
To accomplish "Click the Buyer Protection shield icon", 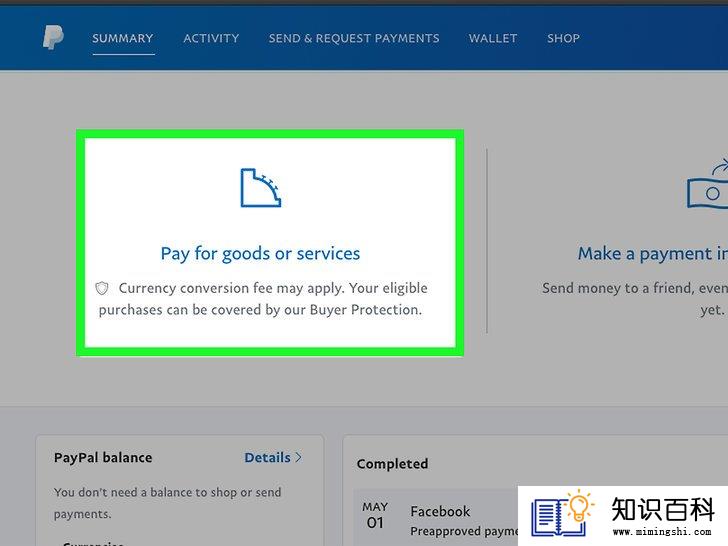I will tap(102, 288).
